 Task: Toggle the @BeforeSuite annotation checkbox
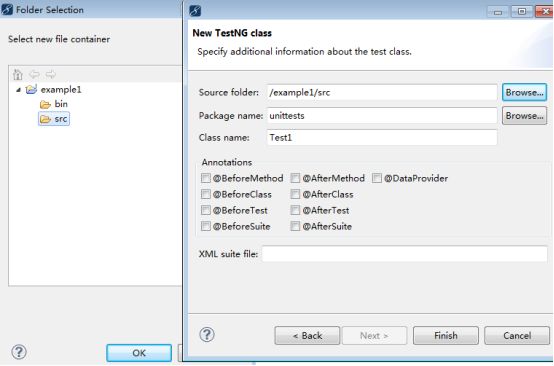point(206,226)
